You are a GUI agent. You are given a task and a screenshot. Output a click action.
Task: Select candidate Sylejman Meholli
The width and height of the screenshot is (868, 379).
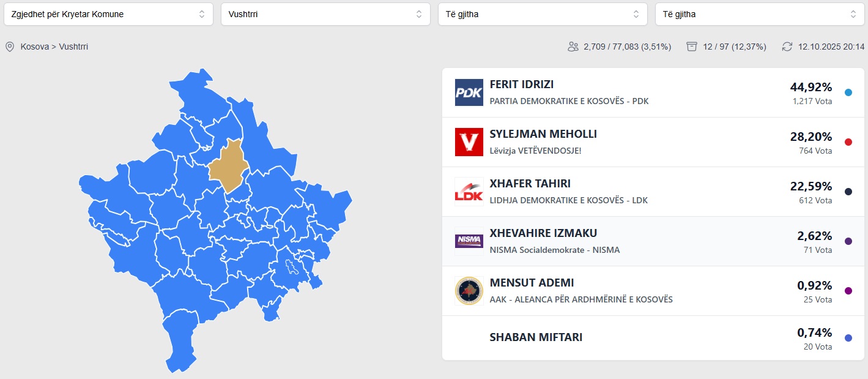pyautogui.click(x=543, y=134)
